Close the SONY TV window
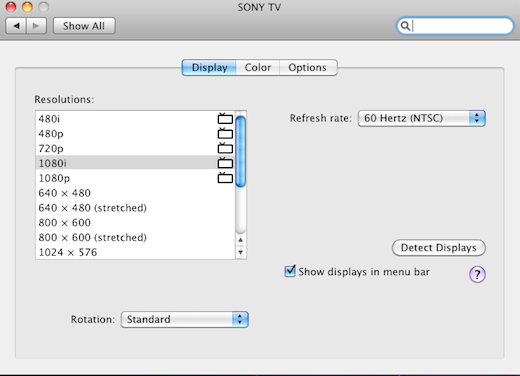The width and height of the screenshot is (520, 376). click(x=11, y=7)
